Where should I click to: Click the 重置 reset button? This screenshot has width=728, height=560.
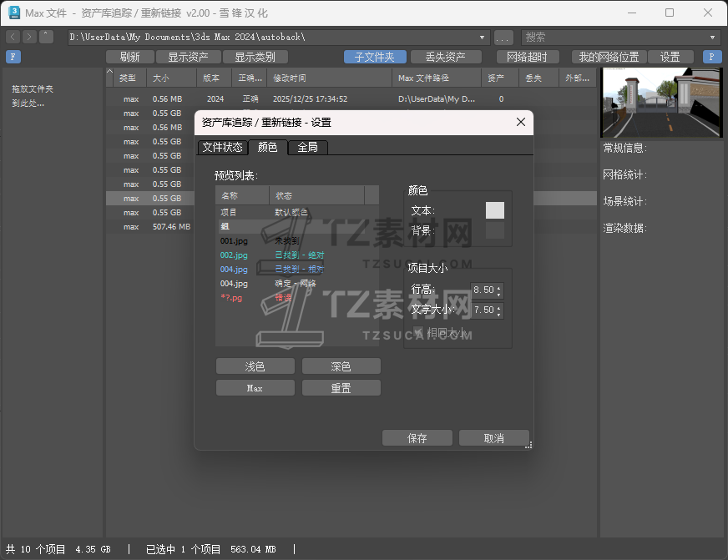[341, 387]
